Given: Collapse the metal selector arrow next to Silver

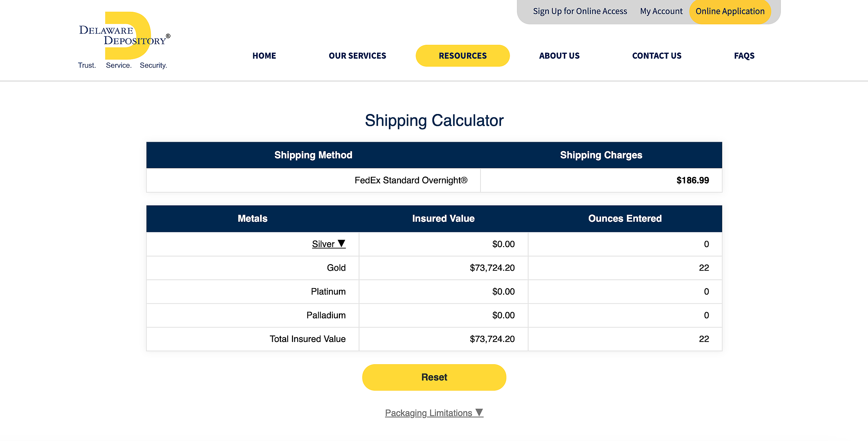Looking at the screenshot, I should (x=342, y=244).
